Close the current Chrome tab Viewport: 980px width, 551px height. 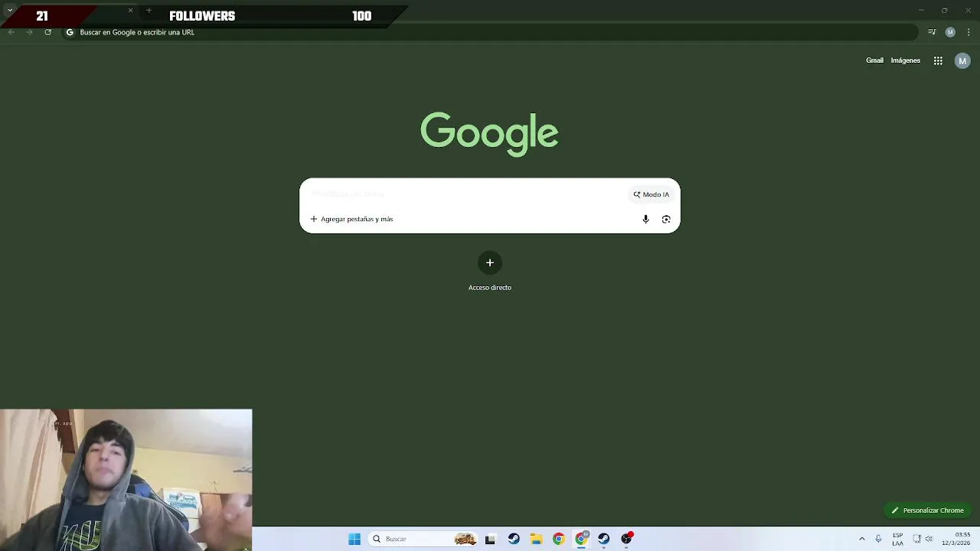tap(130, 11)
